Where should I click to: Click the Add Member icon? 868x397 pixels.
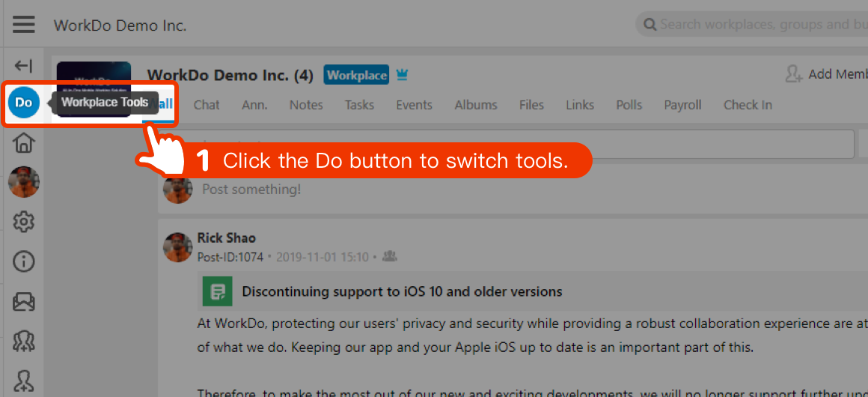coord(794,74)
